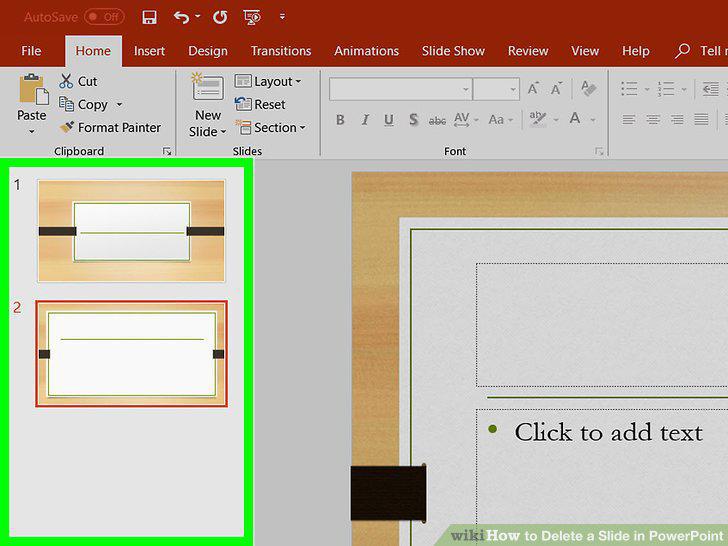The image size is (728, 546).
Task: Select slide 2 thumbnail
Action: [x=131, y=353]
